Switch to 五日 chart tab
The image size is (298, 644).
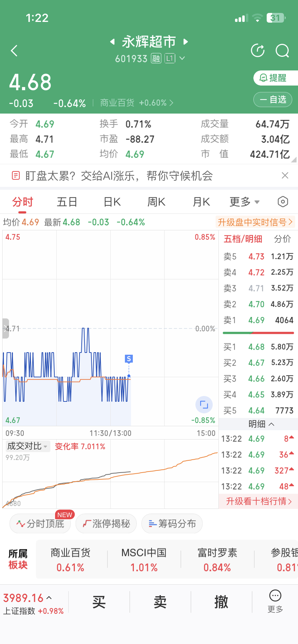[x=67, y=202]
